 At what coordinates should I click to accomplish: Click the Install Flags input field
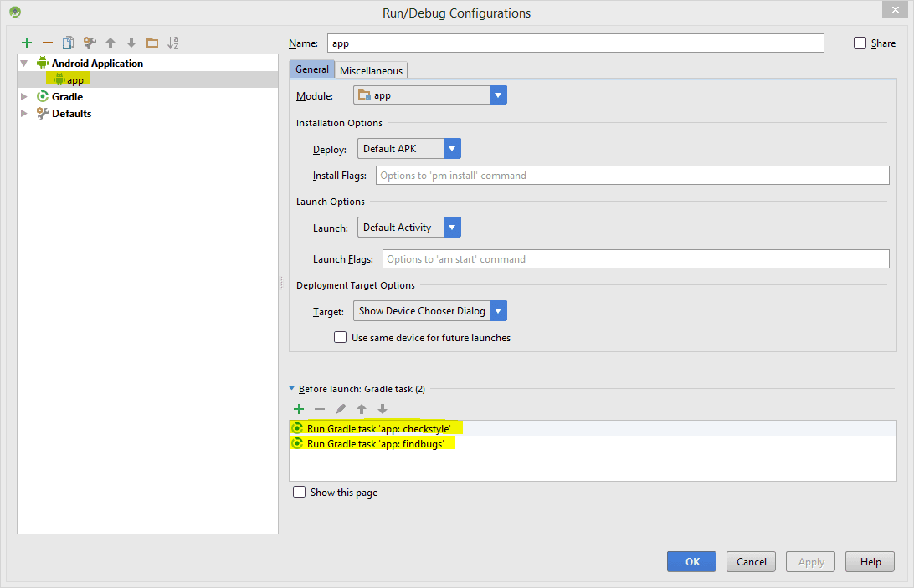(632, 176)
